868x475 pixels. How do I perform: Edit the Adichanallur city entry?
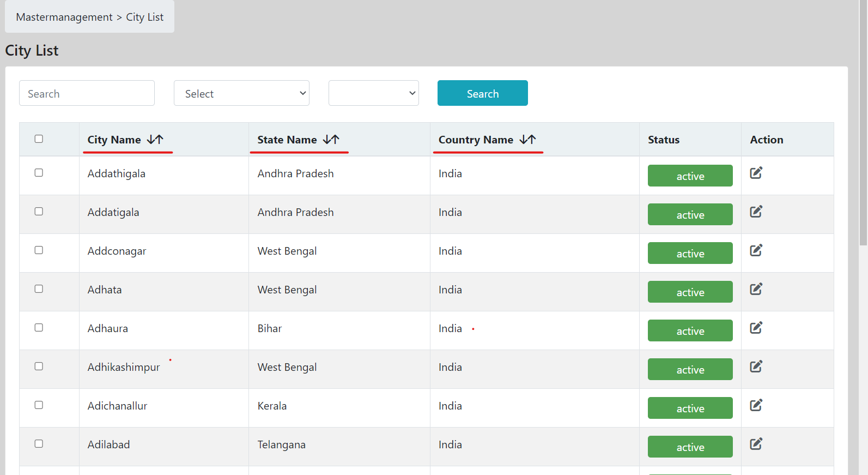(x=756, y=405)
